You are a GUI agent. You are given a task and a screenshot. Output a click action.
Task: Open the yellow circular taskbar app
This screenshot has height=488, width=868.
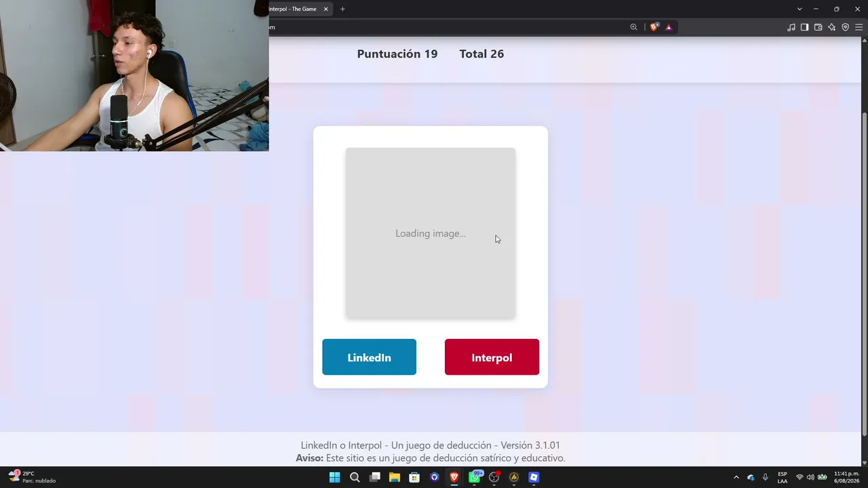[x=514, y=477]
